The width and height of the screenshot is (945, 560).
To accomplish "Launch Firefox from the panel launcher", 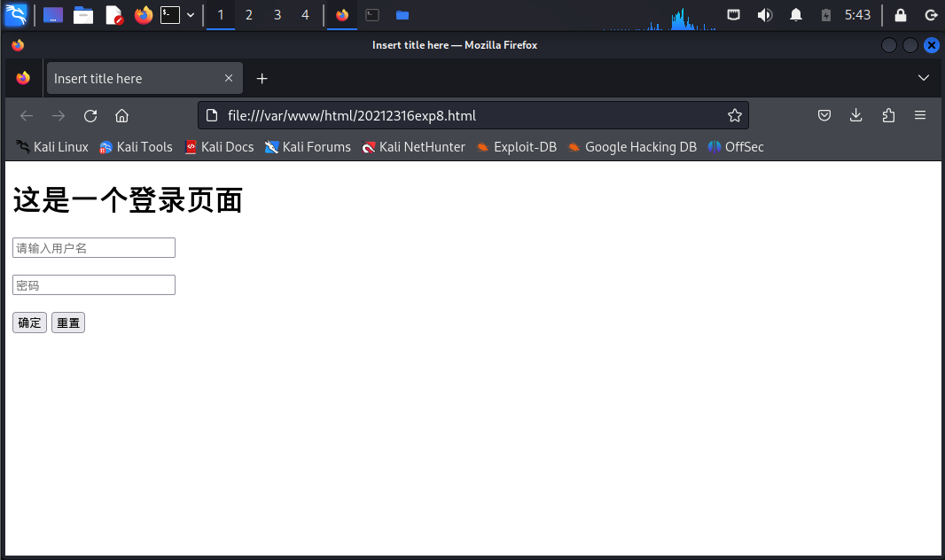I will [144, 15].
